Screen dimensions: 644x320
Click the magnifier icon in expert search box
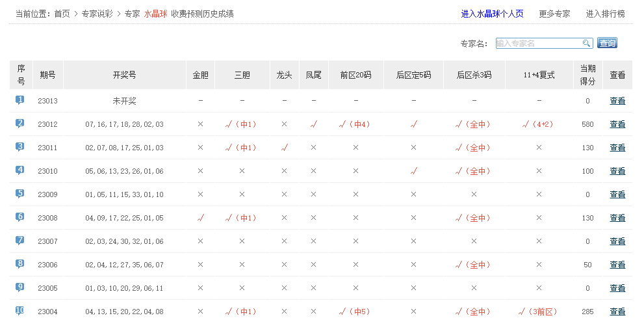click(x=586, y=44)
